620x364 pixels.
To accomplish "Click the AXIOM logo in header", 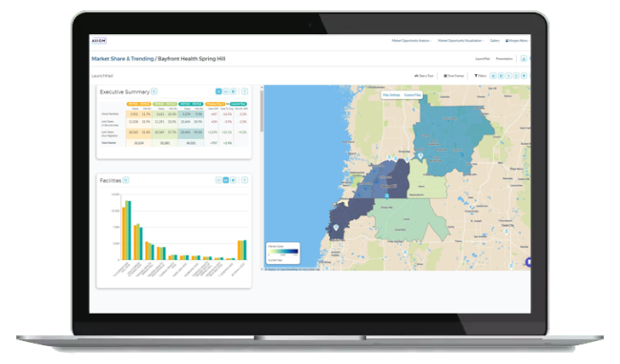I will [99, 41].
